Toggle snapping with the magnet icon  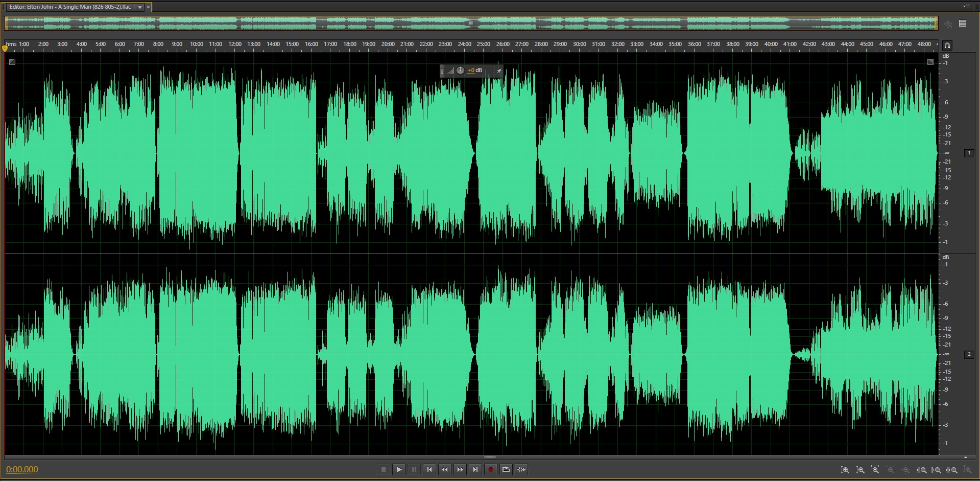(x=947, y=45)
